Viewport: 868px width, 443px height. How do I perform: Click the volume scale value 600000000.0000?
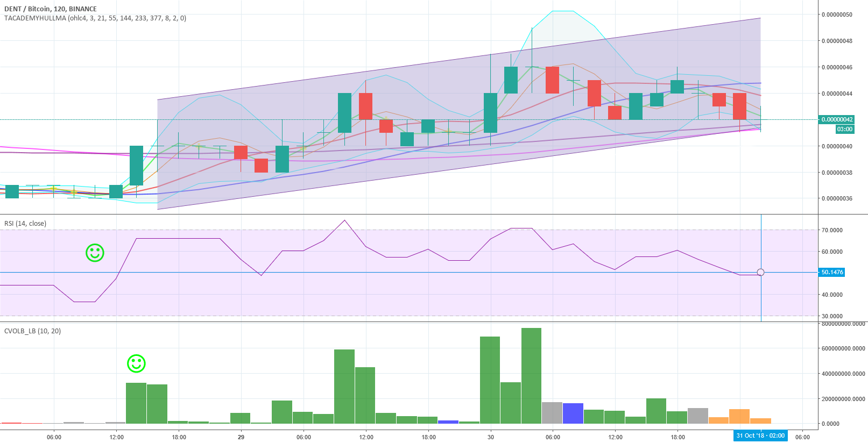click(843, 348)
